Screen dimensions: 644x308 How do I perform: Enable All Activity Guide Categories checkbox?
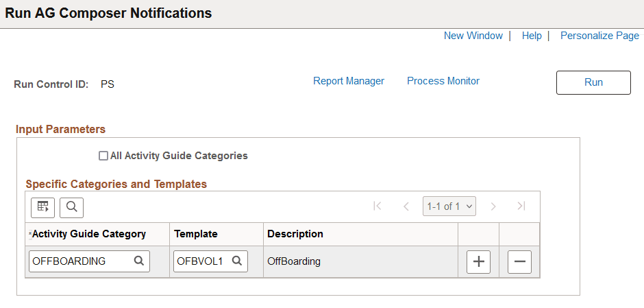pyautogui.click(x=103, y=156)
